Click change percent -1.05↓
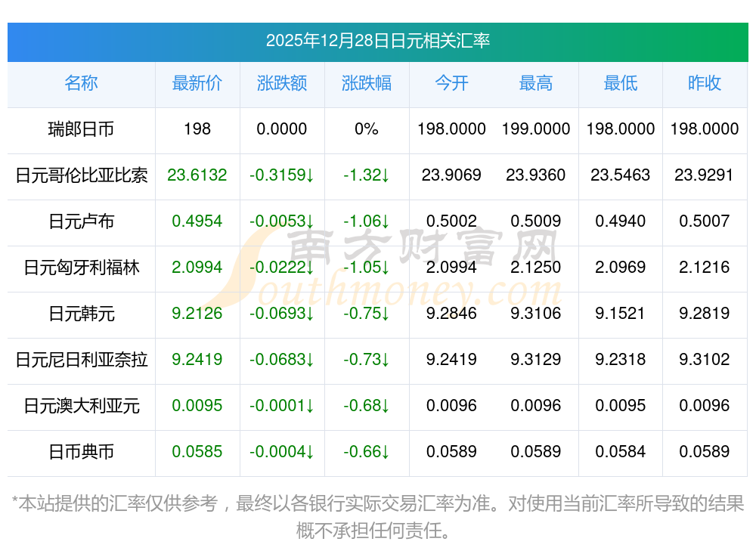Screen dimensions: 756x554 pyautogui.click(x=367, y=267)
